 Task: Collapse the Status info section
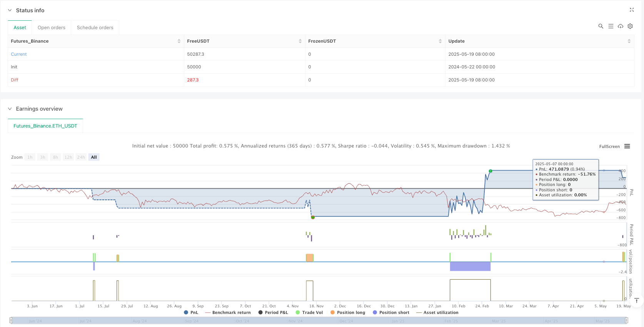point(10,10)
